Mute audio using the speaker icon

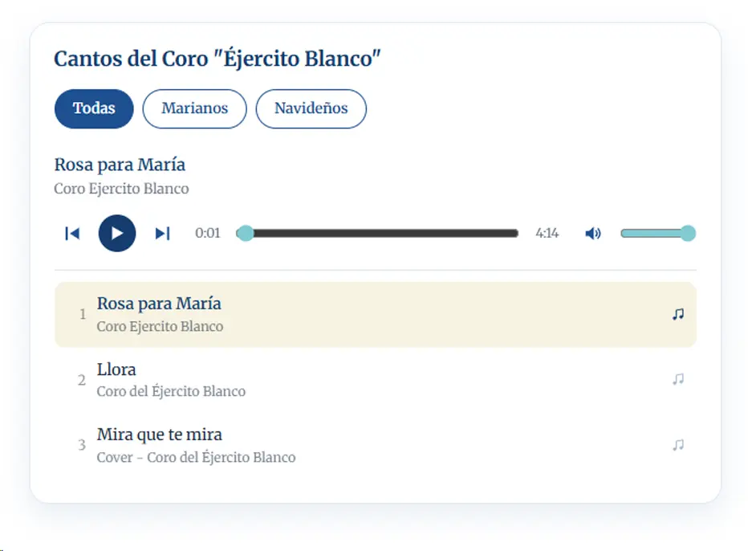click(593, 234)
